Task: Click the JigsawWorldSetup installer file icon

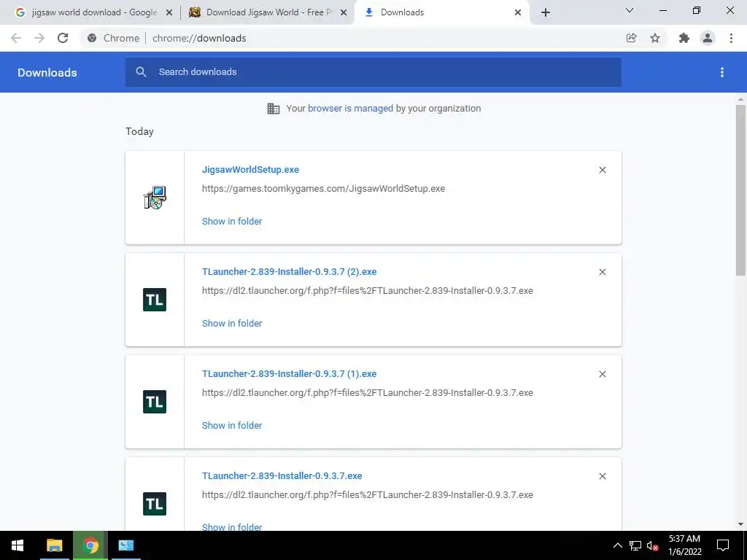Action: coord(155,198)
